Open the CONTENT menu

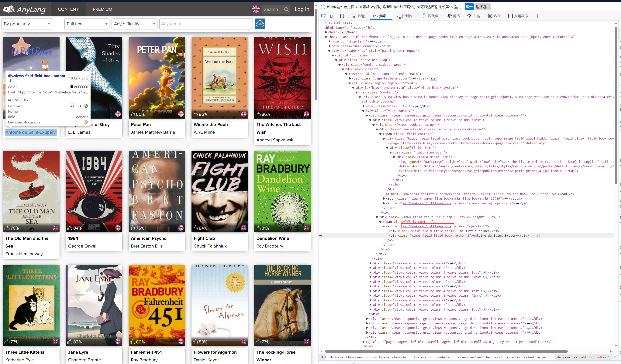tap(68, 9)
